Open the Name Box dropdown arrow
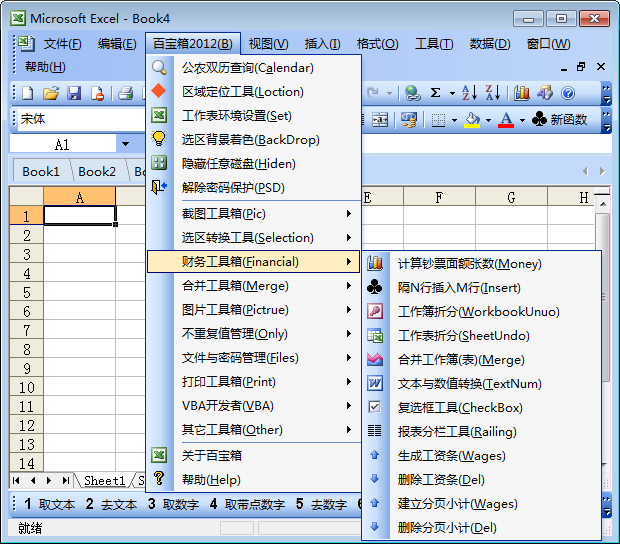Viewport: 620px width, 544px height. coord(125,144)
